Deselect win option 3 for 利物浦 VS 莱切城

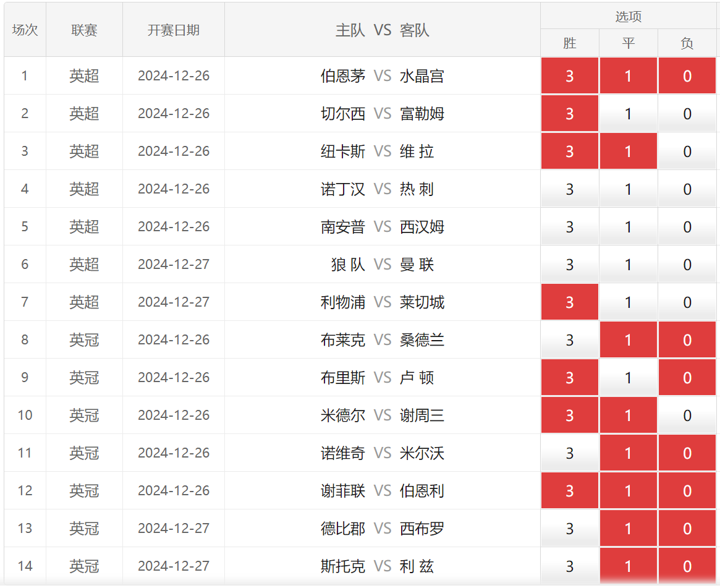[x=569, y=302]
